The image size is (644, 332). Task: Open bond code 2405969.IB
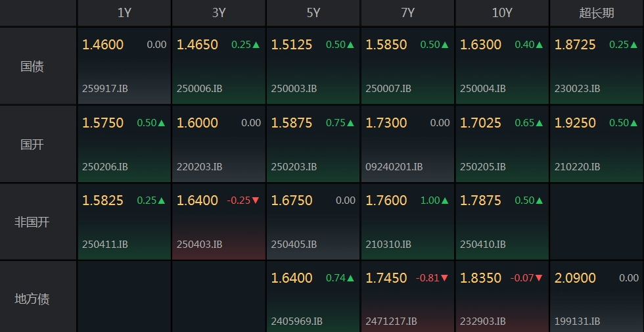(296, 321)
